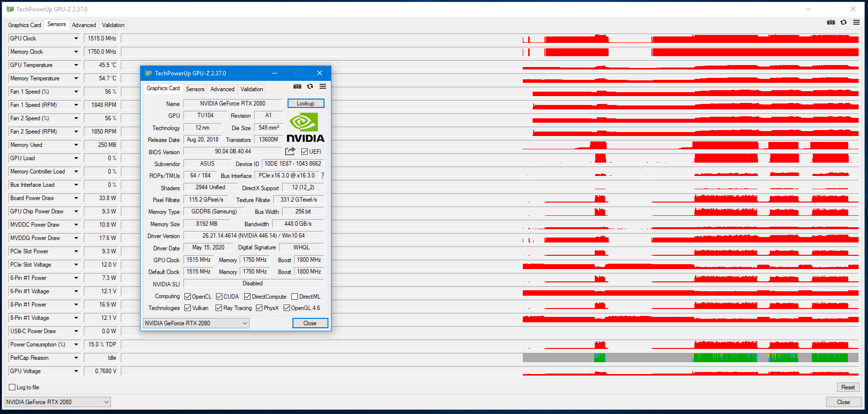Open Bus Interface Load dropdown
The width and height of the screenshot is (868, 414).
click(76, 185)
